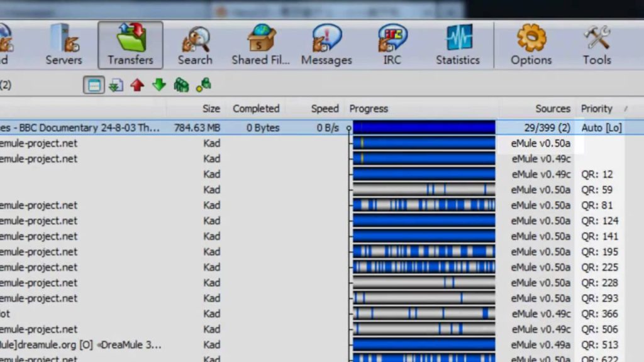Show the Statistics window
Viewport: 644px width, 362px height.
click(x=458, y=45)
